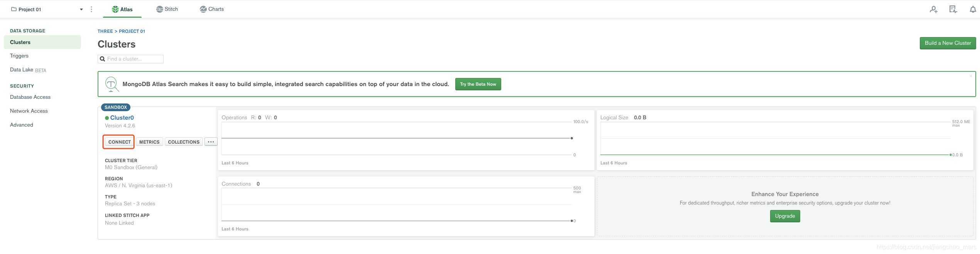
Task: Open Triggers in the sidebar
Action: pos(19,56)
